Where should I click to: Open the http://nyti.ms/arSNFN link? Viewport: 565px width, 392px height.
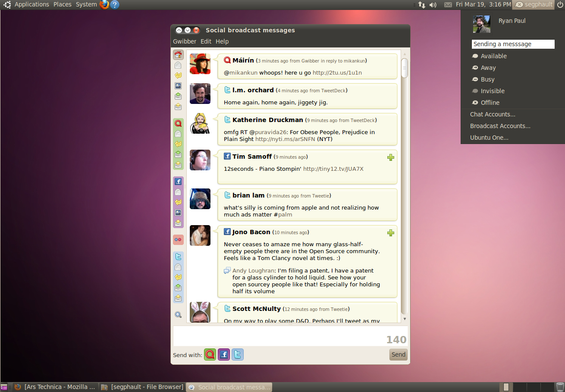(285, 139)
